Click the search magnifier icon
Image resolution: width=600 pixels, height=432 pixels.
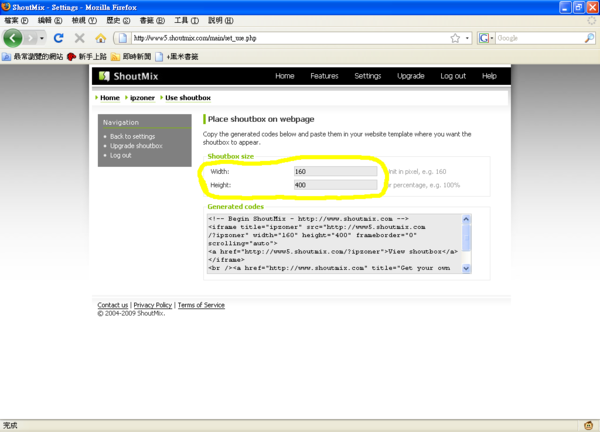tap(589, 38)
